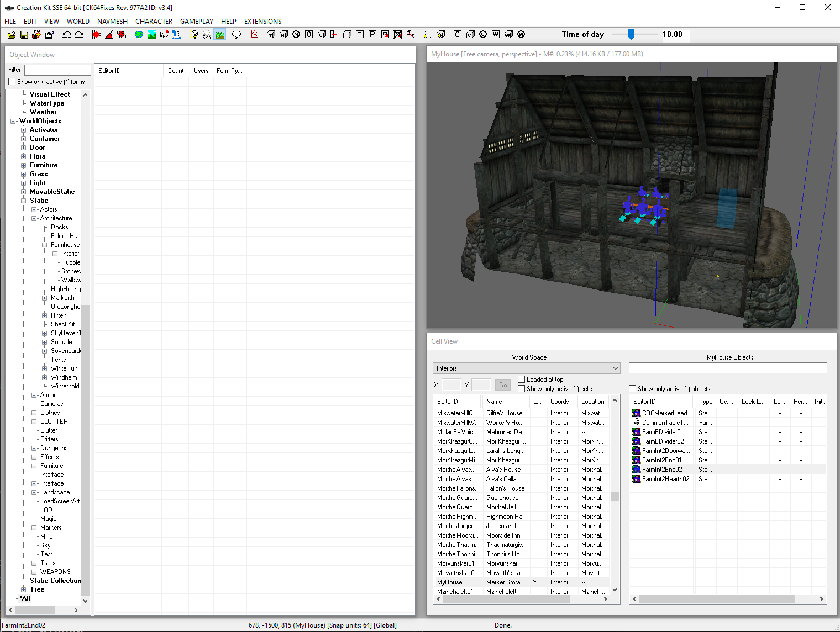Screen dimensions: 840x632
Task: Enable Show only active objects checkbox
Action: (x=632, y=389)
